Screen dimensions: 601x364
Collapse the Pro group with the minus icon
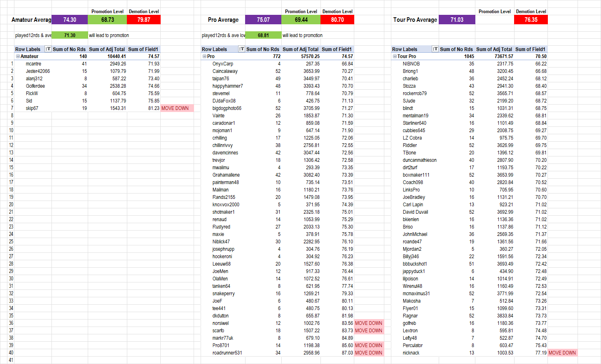(x=204, y=56)
